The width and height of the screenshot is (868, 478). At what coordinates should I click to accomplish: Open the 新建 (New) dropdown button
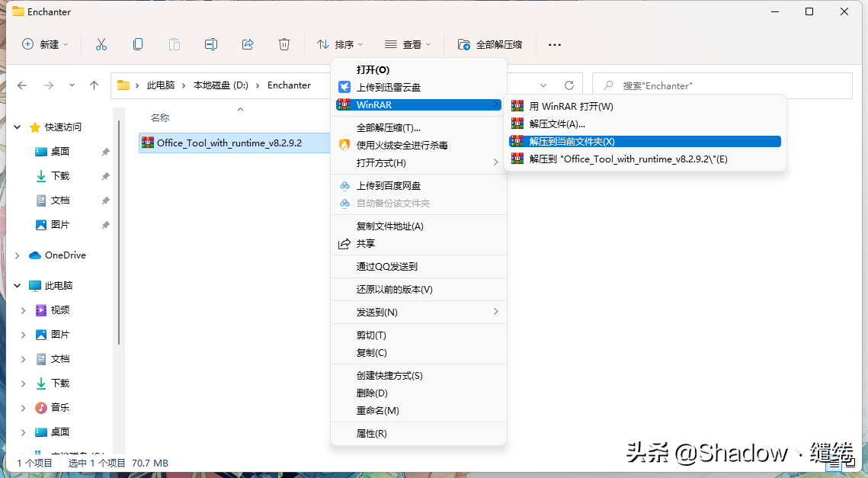[x=46, y=44]
